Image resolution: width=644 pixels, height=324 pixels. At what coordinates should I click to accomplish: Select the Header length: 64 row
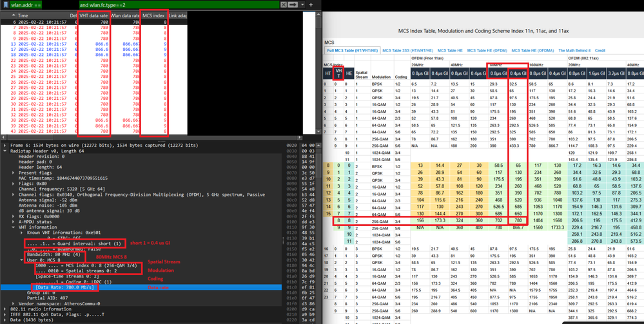coord(141,167)
